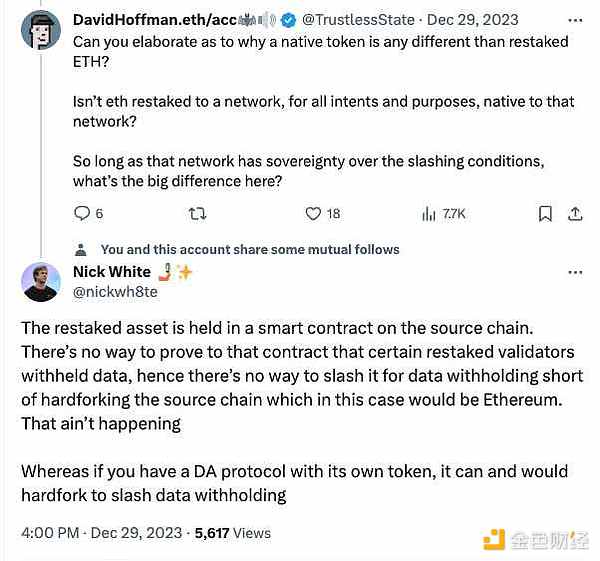Image resolution: width=600 pixels, height=561 pixels.
Task: Visit the @nickwh8te handle link
Action: 115,291
